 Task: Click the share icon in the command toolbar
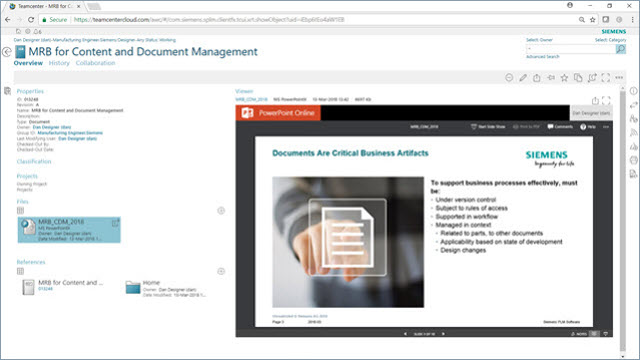pyautogui.click(x=537, y=78)
